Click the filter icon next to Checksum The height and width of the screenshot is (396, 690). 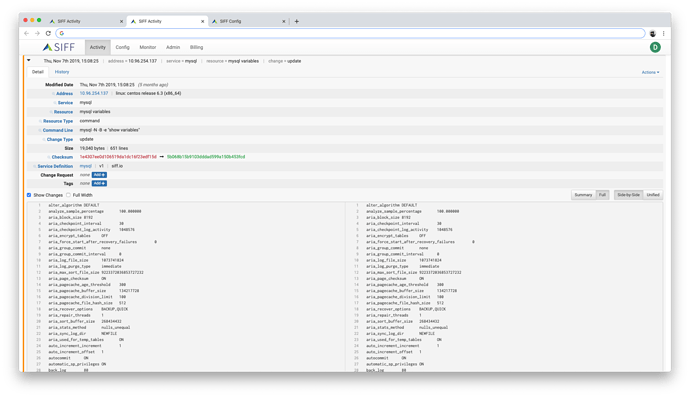(x=48, y=157)
